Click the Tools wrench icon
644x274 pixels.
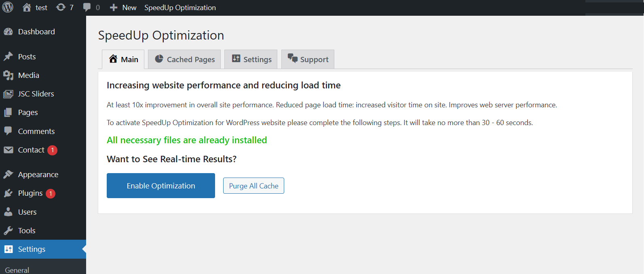click(x=8, y=230)
